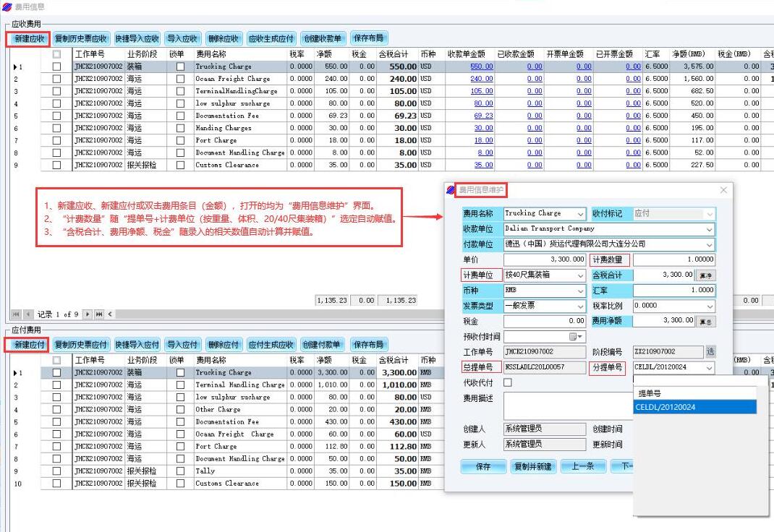Click the next record navigator arrow
The image size is (774, 532).
tap(88, 314)
